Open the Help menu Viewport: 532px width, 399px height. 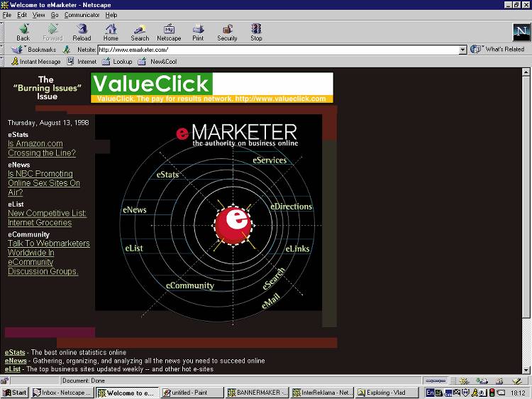point(111,15)
